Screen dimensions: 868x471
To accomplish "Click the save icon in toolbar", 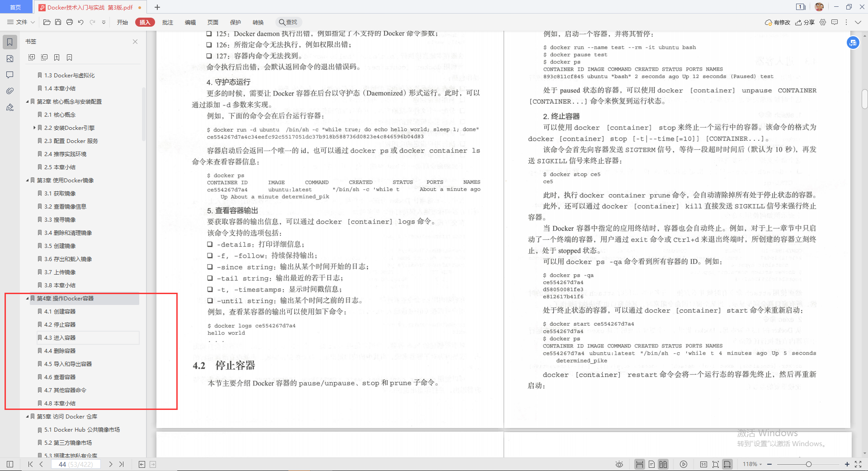I will pos(58,22).
